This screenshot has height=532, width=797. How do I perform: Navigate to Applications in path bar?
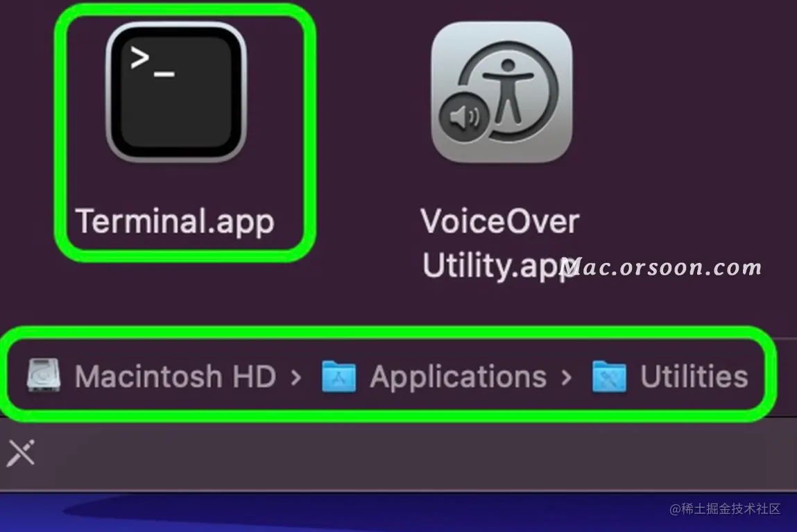(x=458, y=377)
